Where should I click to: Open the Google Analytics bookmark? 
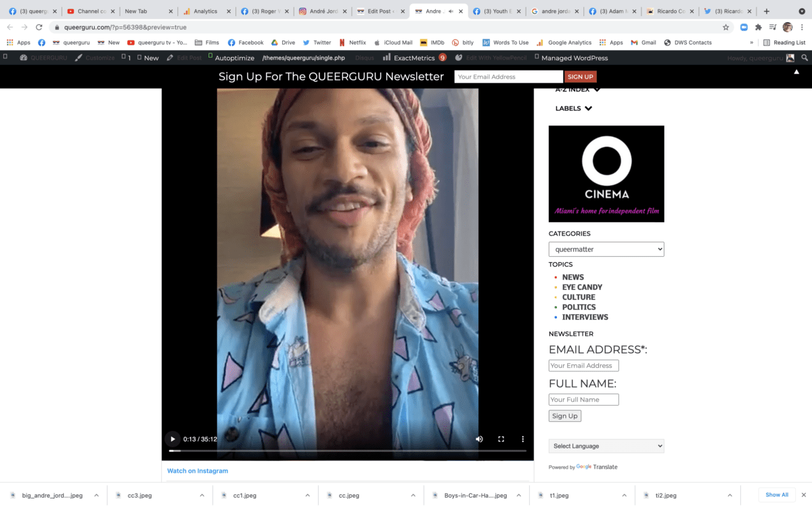pyautogui.click(x=564, y=43)
